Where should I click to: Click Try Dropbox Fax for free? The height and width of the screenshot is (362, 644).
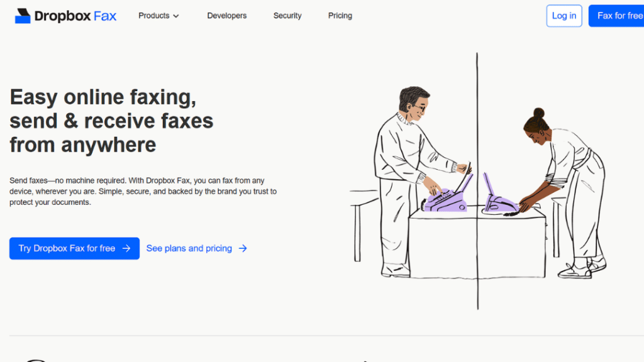74,248
